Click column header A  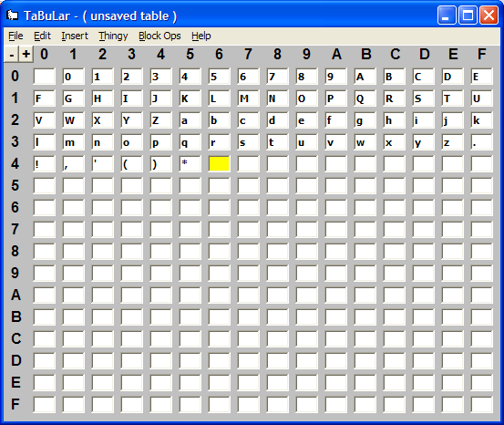click(x=336, y=54)
